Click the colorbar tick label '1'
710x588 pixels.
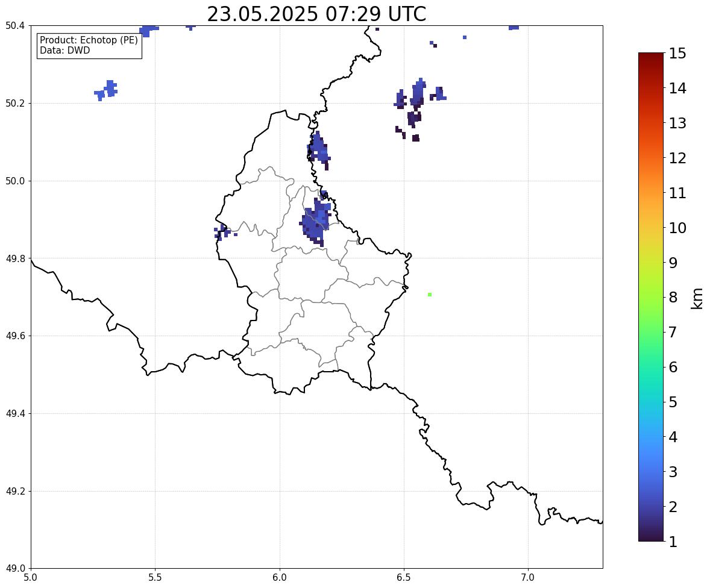click(673, 542)
